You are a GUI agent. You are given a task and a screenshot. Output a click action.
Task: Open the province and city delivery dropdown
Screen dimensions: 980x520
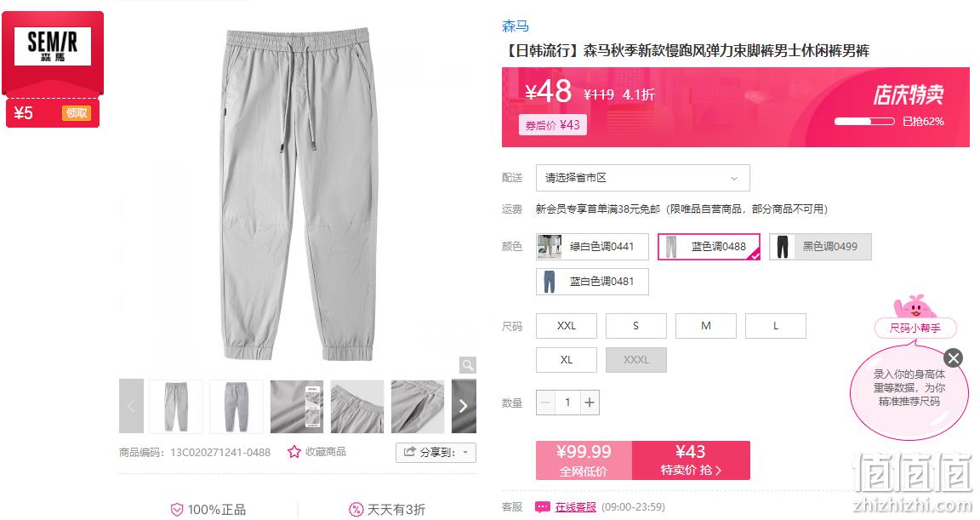(x=642, y=178)
